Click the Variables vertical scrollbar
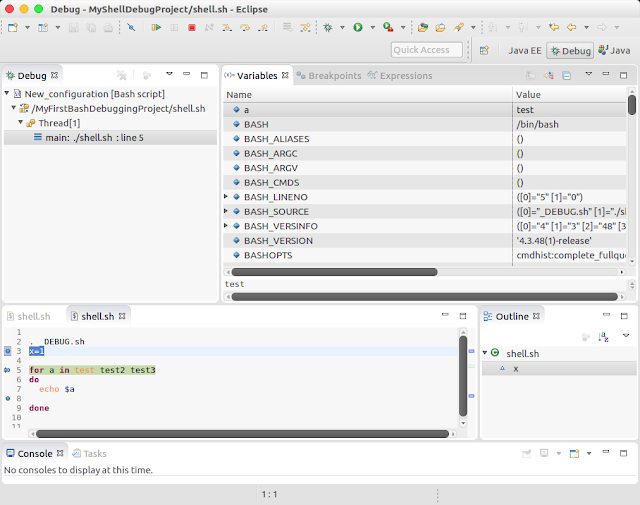The width and height of the screenshot is (640, 505). 632,105
